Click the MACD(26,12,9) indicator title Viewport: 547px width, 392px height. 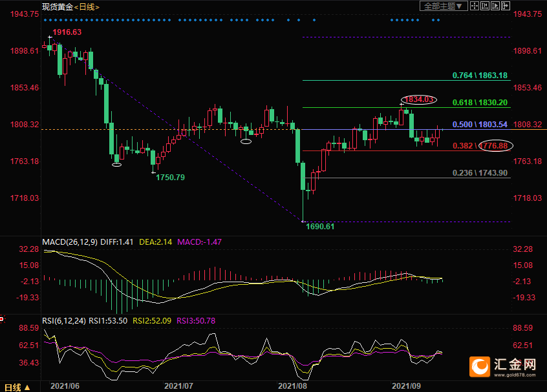tap(70, 242)
